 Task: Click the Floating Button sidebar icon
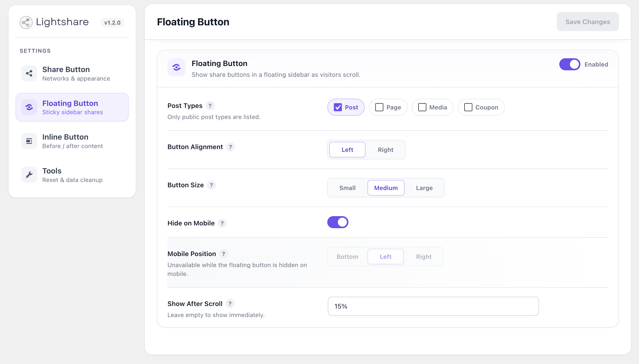tap(29, 107)
